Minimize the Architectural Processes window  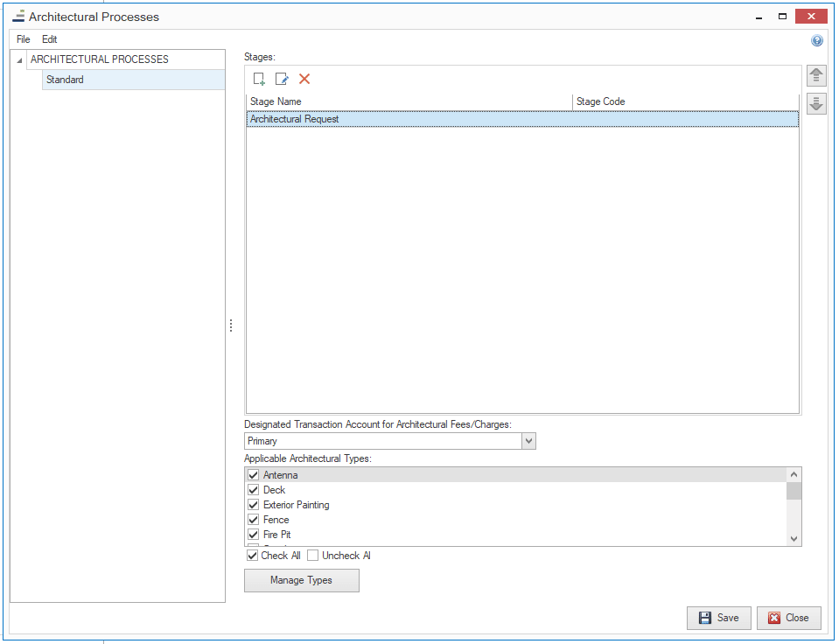click(x=759, y=17)
